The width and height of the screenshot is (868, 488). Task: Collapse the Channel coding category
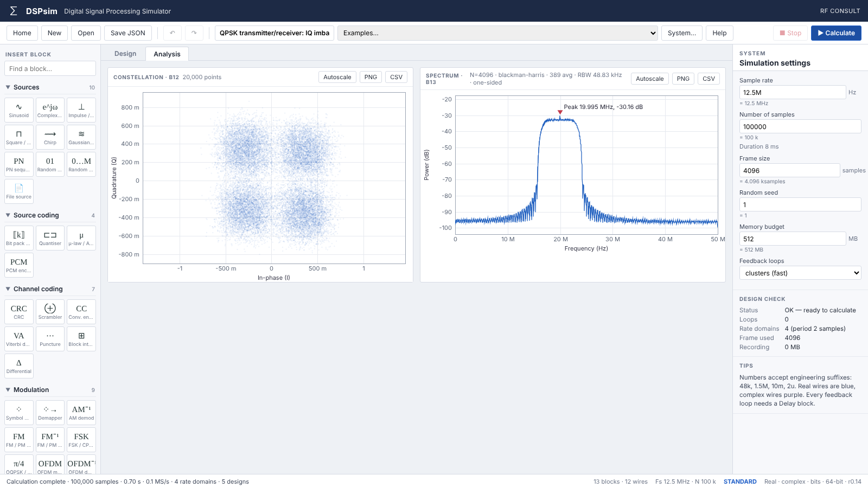click(50, 289)
